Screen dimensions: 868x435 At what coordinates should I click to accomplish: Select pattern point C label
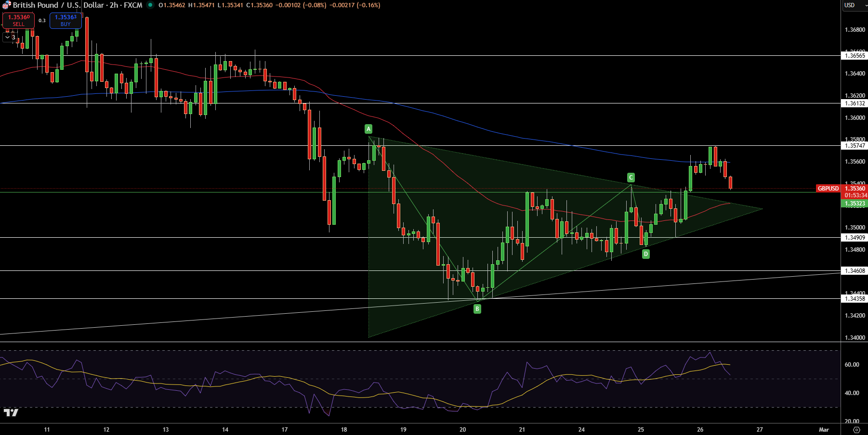631,178
